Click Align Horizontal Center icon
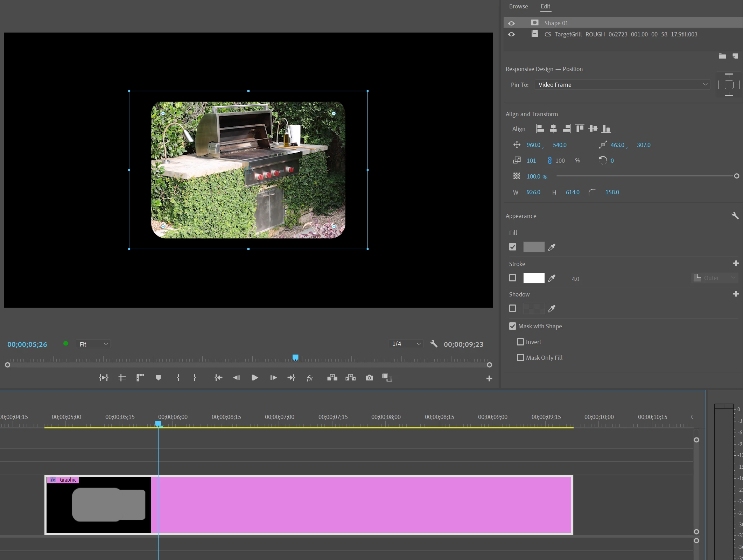This screenshot has width=743, height=560. click(x=553, y=129)
